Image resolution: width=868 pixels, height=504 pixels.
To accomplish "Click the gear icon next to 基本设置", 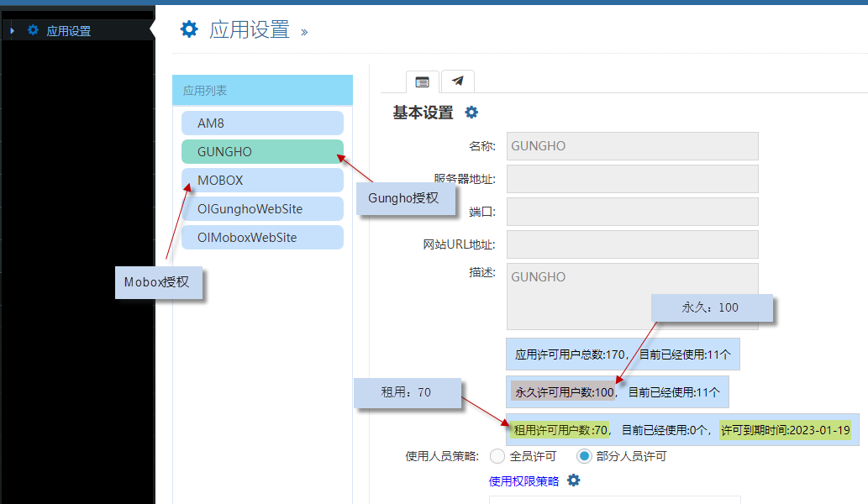I will coord(471,113).
